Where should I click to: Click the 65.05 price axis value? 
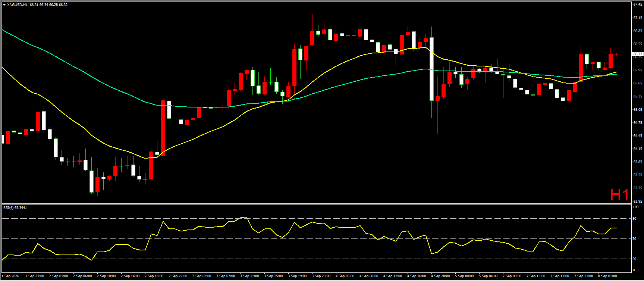638,109
